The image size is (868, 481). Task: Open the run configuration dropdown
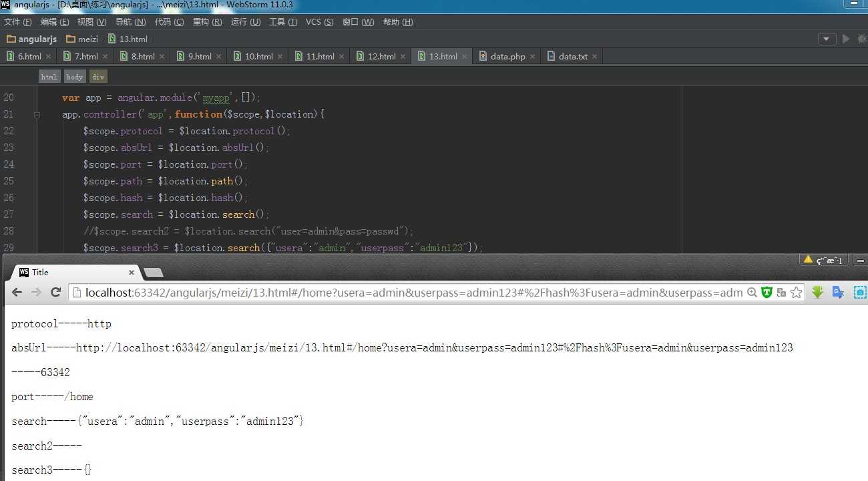point(827,39)
